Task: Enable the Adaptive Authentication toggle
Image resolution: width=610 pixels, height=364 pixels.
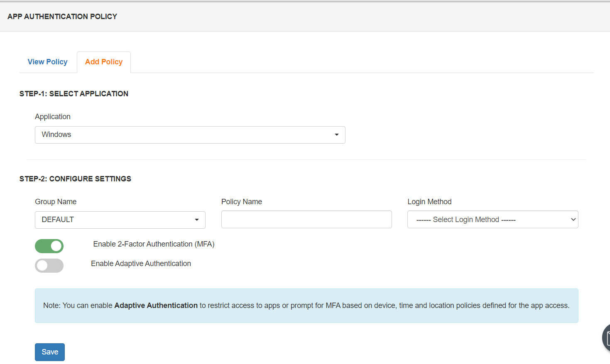Action: tap(49, 266)
